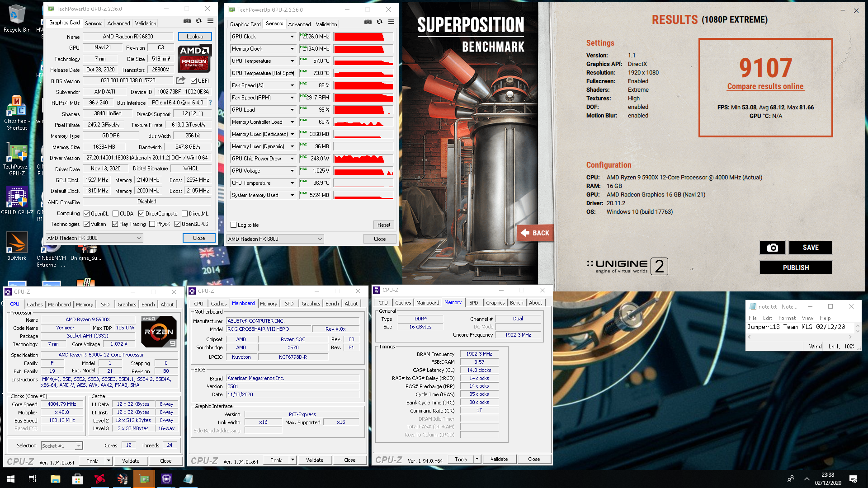Screen dimensions: 868x488
Task: Click the BIOS export share icon in GPU-Z
Action: [180, 80]
